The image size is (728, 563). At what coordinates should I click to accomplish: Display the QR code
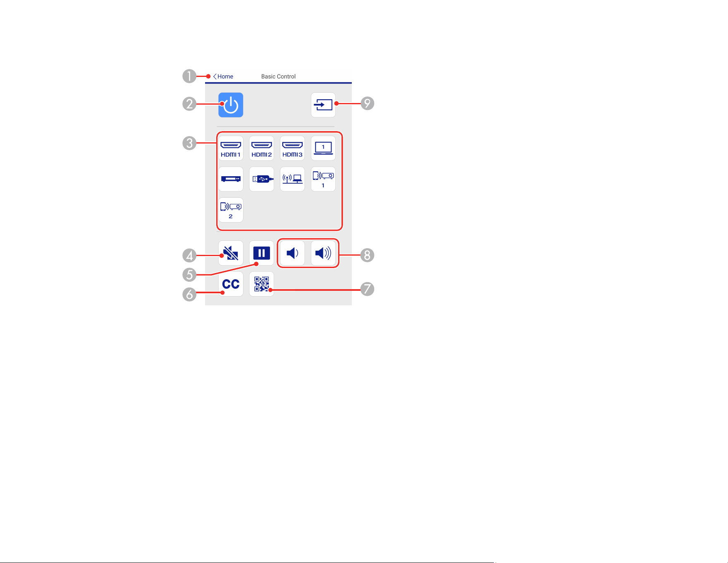(x=262, y=284)
